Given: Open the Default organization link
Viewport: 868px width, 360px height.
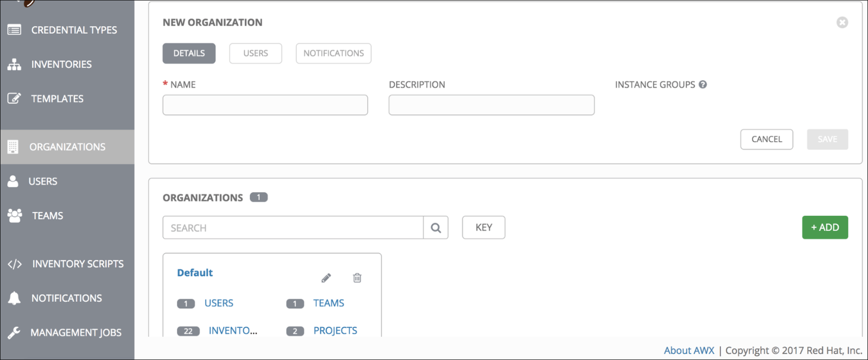Looking at the screenshot, I should 195,273.
